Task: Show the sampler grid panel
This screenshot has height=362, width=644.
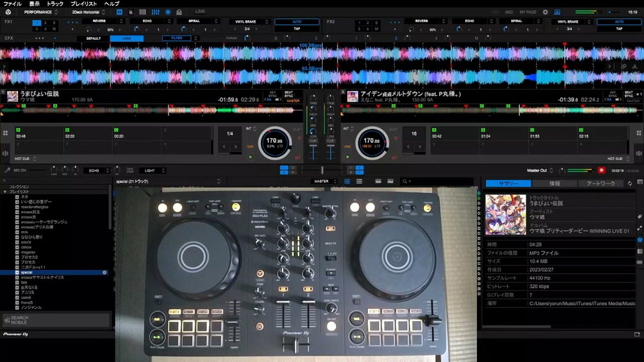Action: [x=142, y=12]
